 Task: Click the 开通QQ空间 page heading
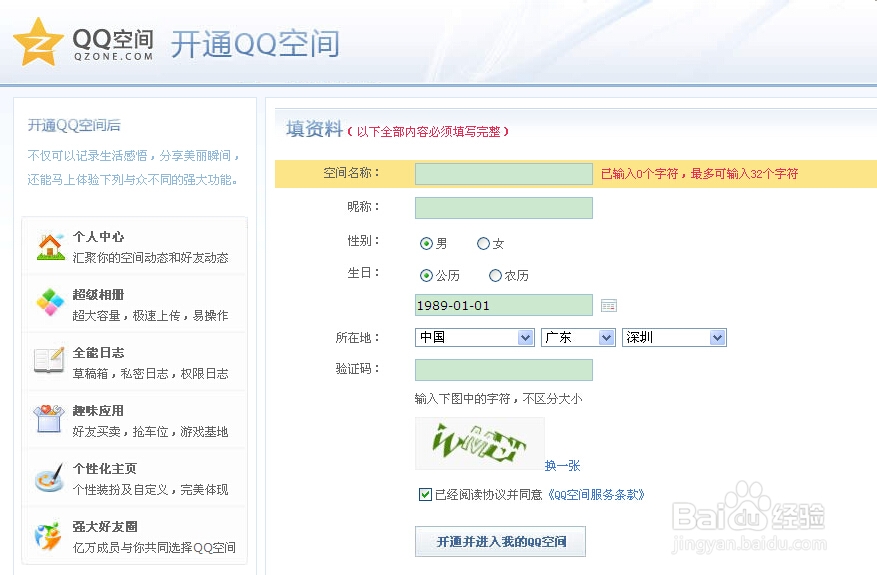coord(255,44)
